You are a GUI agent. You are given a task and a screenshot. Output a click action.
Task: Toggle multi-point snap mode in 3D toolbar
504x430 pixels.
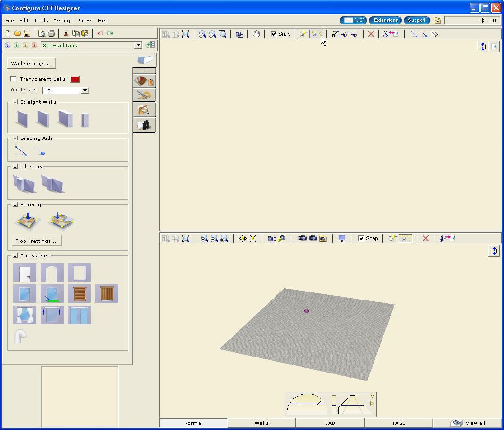[x=406, y=238]
